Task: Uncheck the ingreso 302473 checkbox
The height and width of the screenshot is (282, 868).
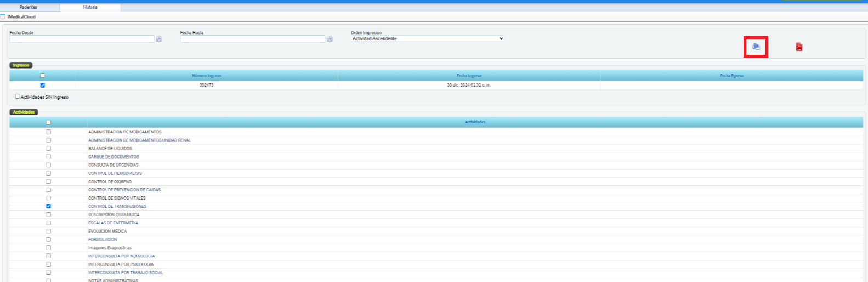Action: click(43, 86)
